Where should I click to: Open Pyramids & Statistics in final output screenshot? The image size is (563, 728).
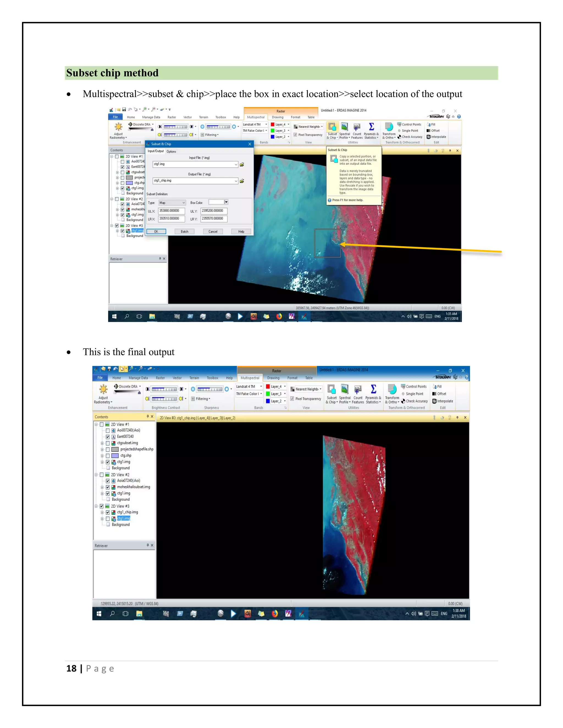pyautogui.click(x=373, y=394)
